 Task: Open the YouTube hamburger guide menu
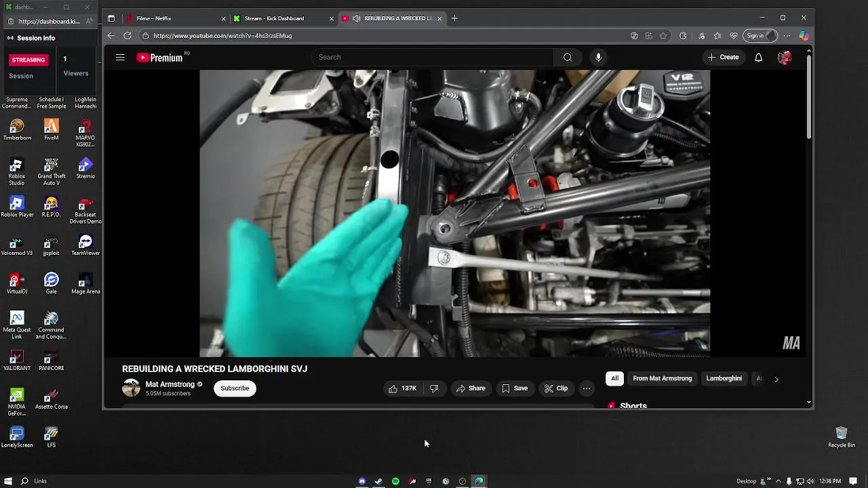click(120, 58)
